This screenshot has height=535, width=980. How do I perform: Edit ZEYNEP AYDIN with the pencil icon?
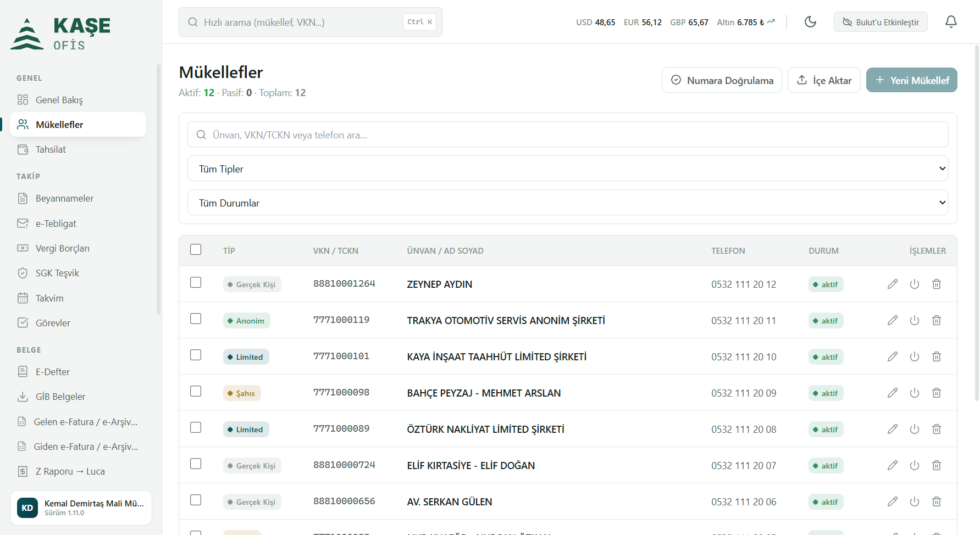(x=893, y=284)
